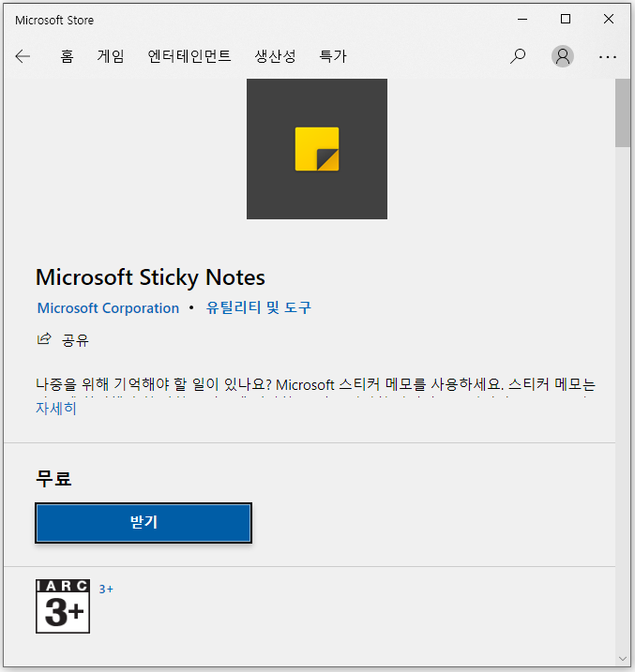The height and width of the screenshot is (672, 635).
Task: Expand the description with 자세히
Action: click(56, 408)
